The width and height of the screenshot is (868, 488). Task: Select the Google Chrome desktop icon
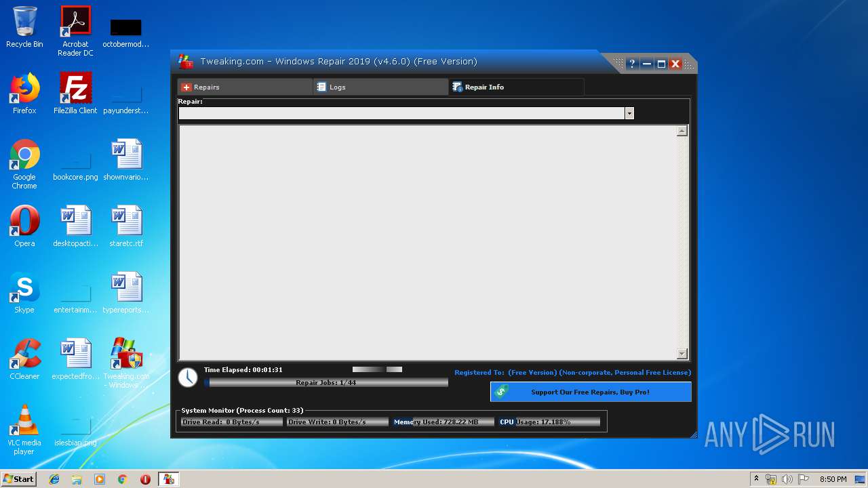(24, 164)
